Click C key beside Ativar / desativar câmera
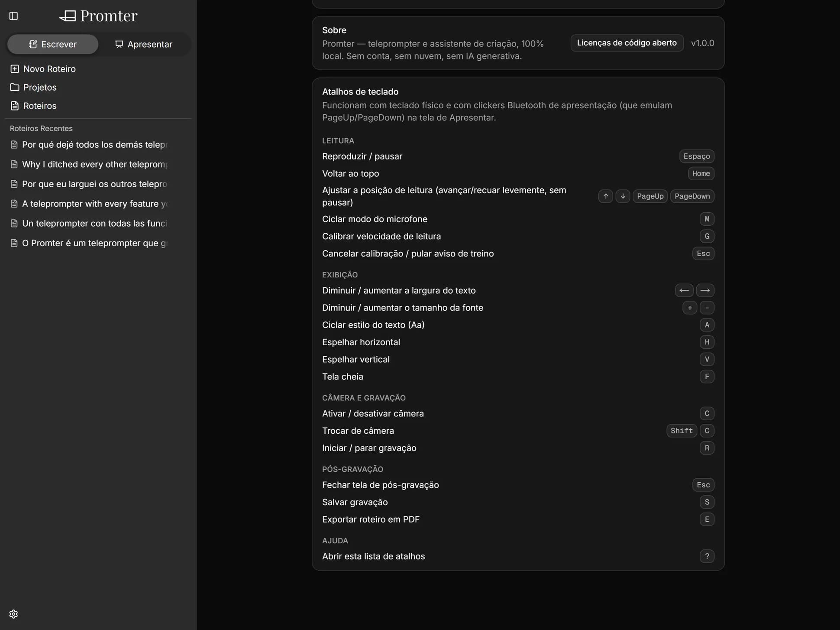 pos(707,413)
